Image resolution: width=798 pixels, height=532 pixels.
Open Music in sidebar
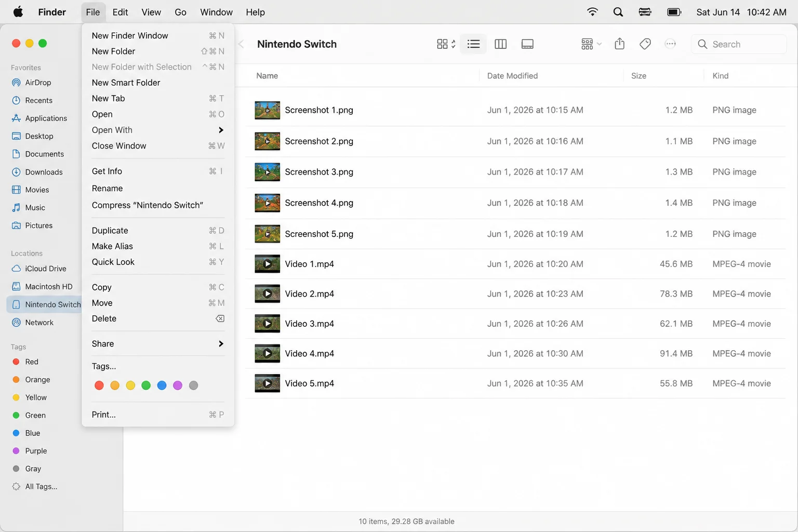point(28,208)
